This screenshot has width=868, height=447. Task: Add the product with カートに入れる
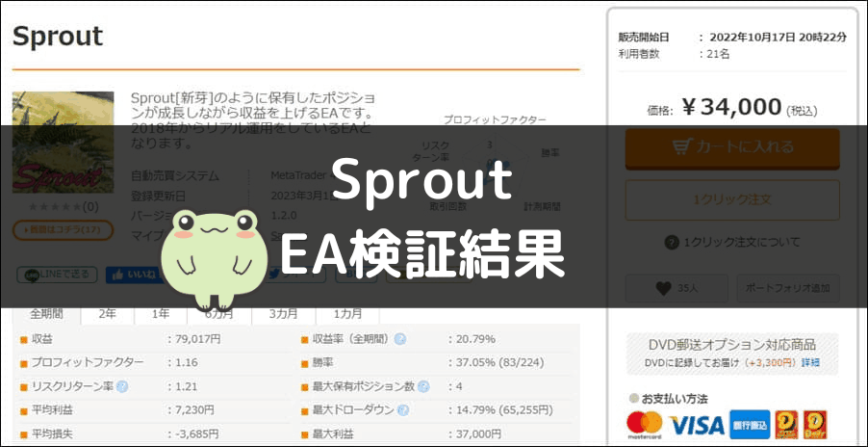pos(732,148)
